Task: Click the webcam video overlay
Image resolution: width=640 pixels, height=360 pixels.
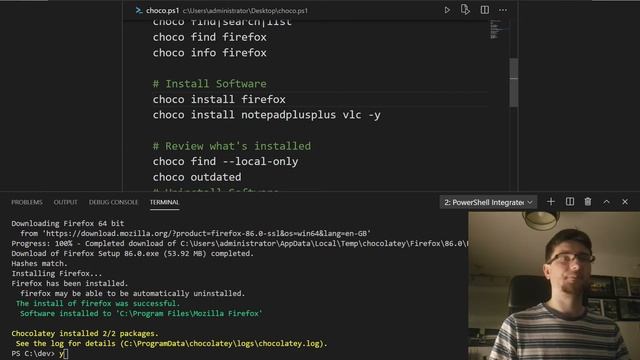Action: [554, 285]
